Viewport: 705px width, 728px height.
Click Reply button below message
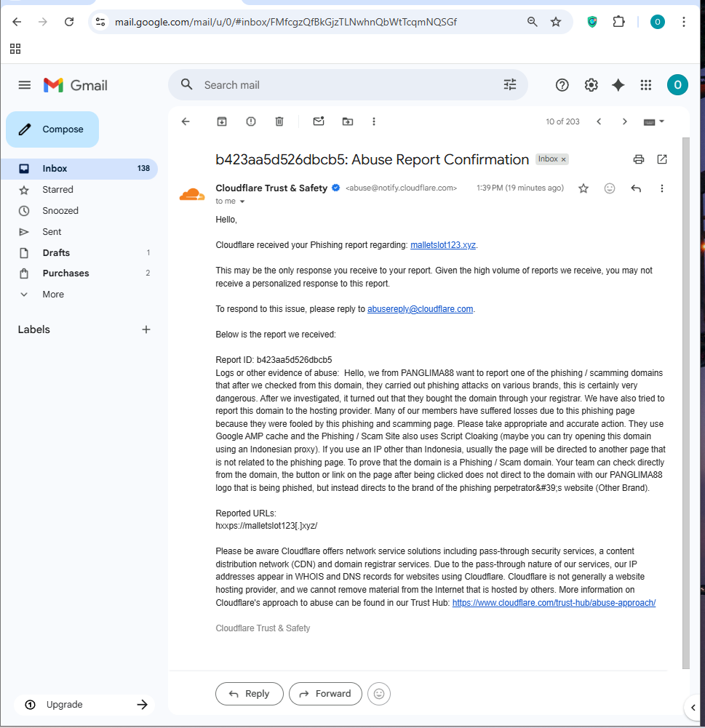click(250, 694)
